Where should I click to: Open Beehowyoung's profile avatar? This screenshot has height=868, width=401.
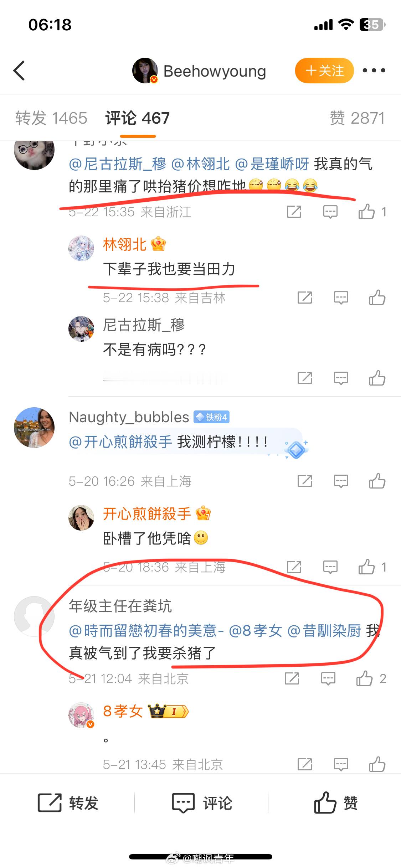(x=145, y=71)
